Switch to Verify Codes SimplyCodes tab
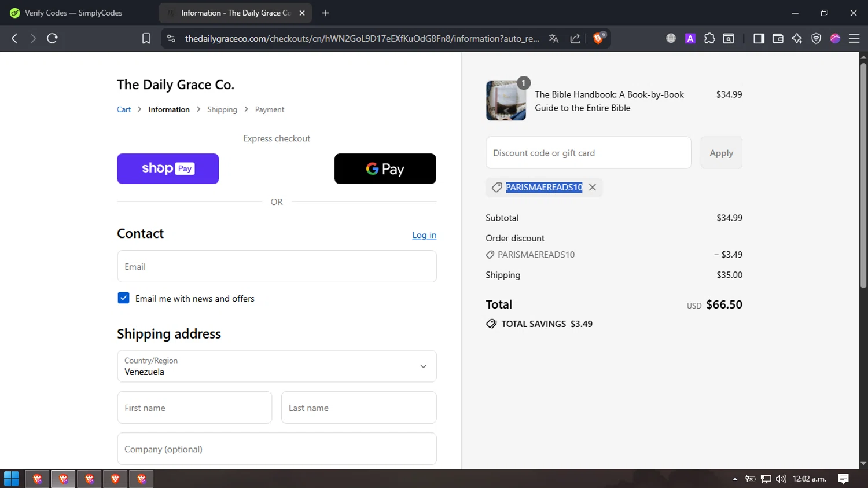 (73, 13)
